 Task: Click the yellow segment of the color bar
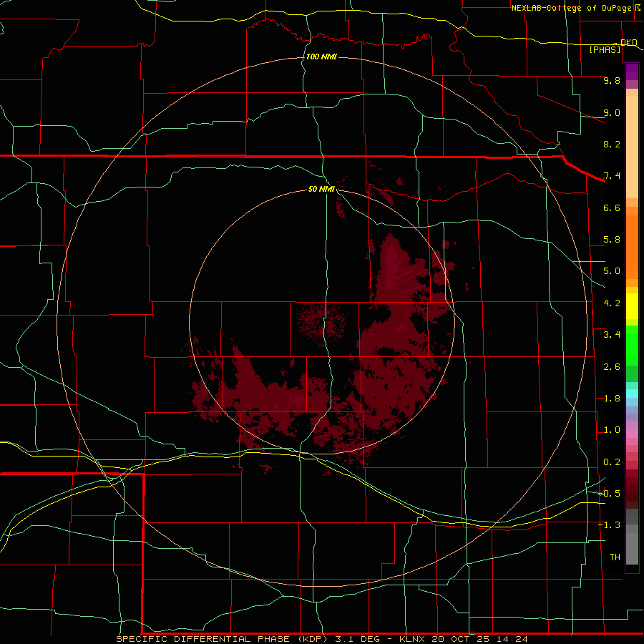click(632, 306)
